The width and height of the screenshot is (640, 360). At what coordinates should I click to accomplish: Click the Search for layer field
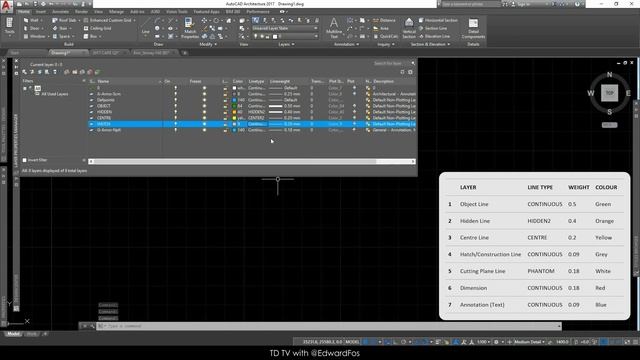coord(391,63)
